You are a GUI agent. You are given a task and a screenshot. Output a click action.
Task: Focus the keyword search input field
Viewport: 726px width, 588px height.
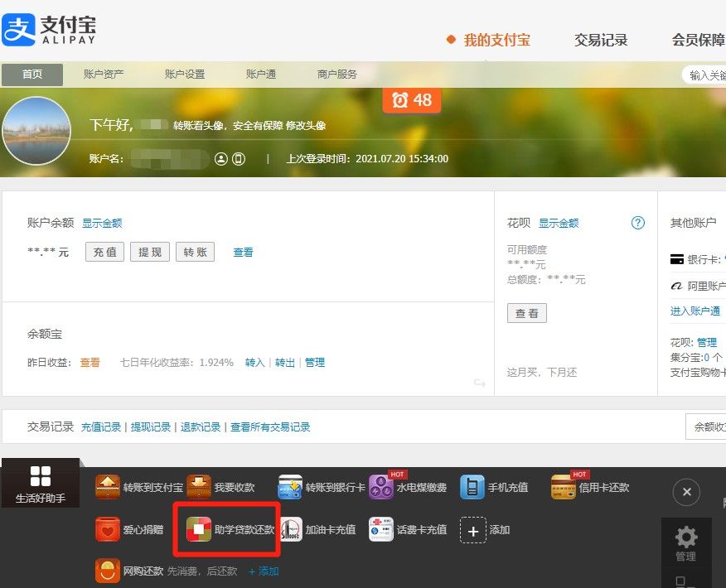704,75
